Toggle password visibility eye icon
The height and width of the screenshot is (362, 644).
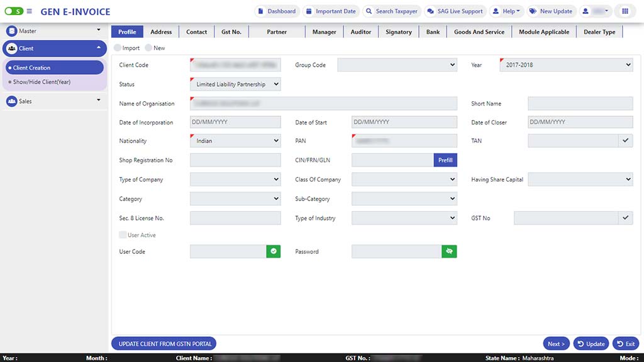click(x=449, y=251)
